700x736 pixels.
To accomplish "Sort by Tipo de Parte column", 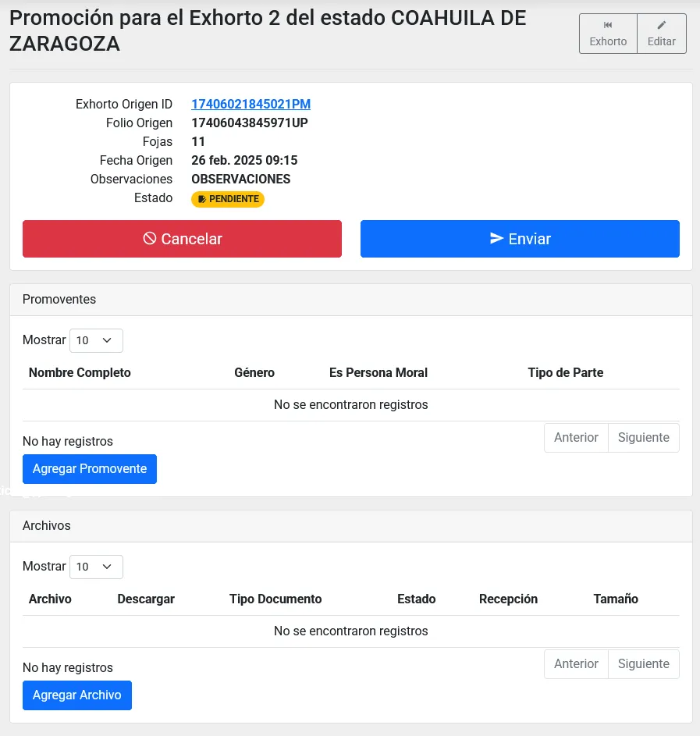I will point(565,373).
